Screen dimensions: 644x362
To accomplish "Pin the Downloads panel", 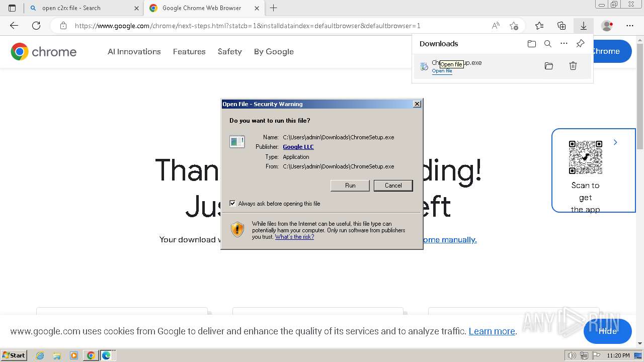I will point(580,44).
